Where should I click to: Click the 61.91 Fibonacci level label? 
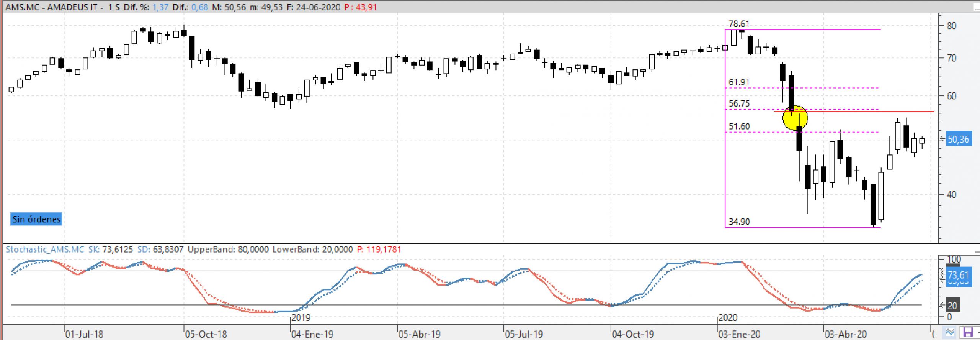pos(739,82)
